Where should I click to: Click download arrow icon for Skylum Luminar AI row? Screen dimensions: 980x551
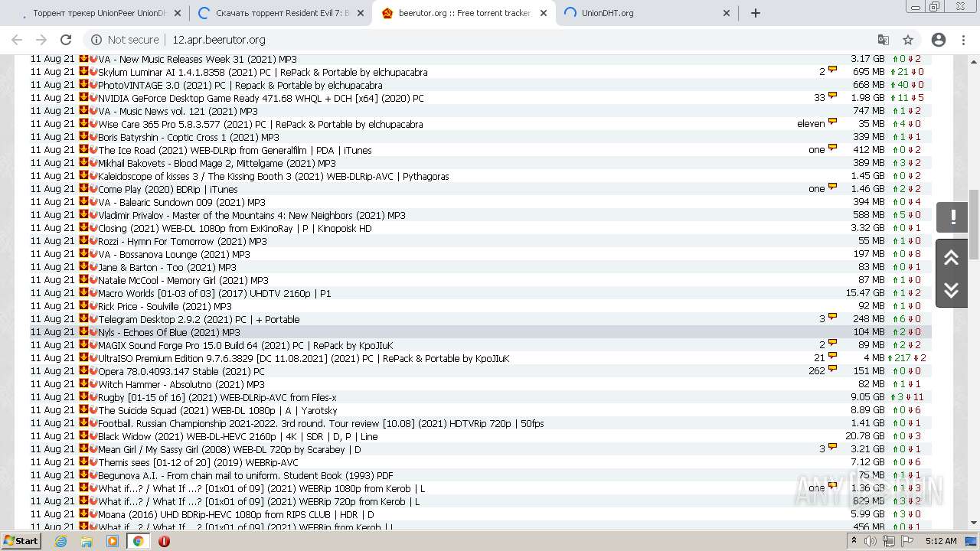click(83, 71)
